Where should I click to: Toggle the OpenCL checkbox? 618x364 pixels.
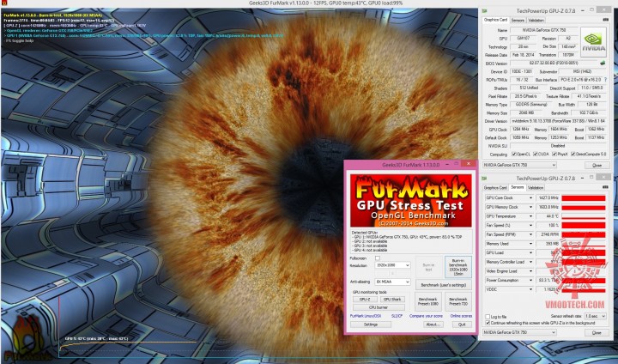tap(514, 155)
